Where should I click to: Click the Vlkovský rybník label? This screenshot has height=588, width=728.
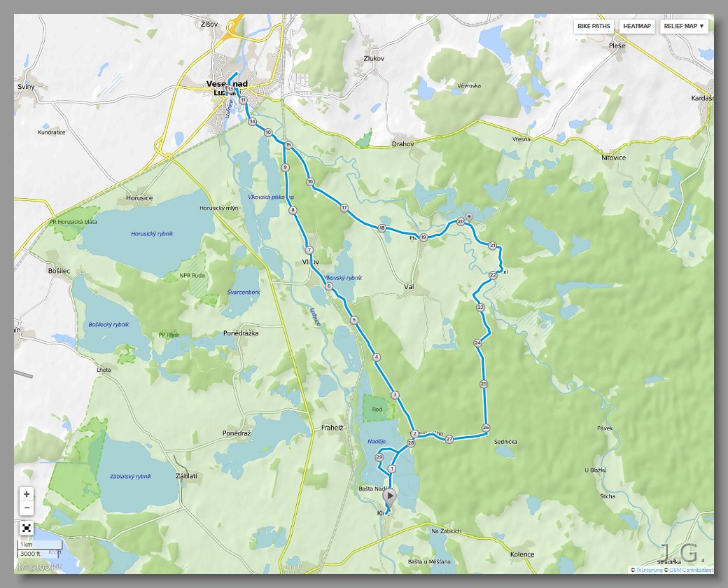coord(343,278)
